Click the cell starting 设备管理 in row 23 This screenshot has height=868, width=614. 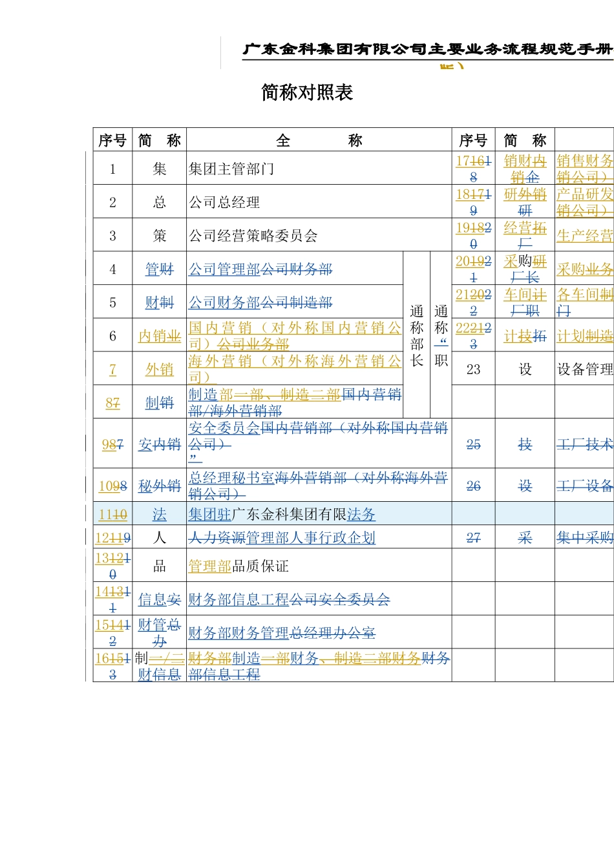pyautogui.click(x=585, y=369)
